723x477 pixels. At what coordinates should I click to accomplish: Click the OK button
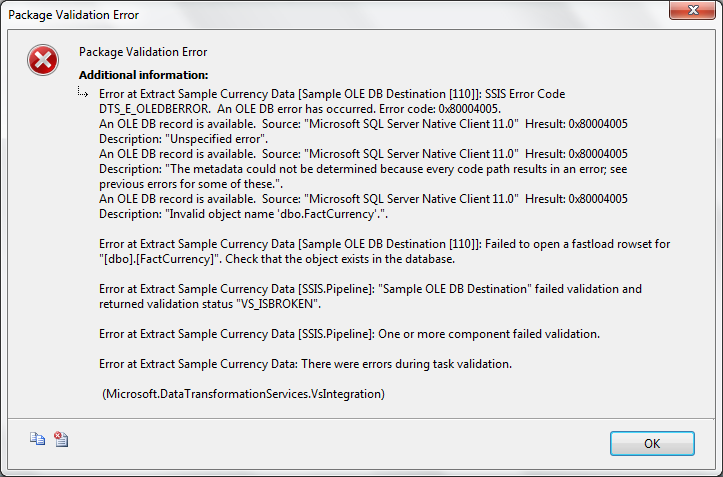[x=652, y=443]
